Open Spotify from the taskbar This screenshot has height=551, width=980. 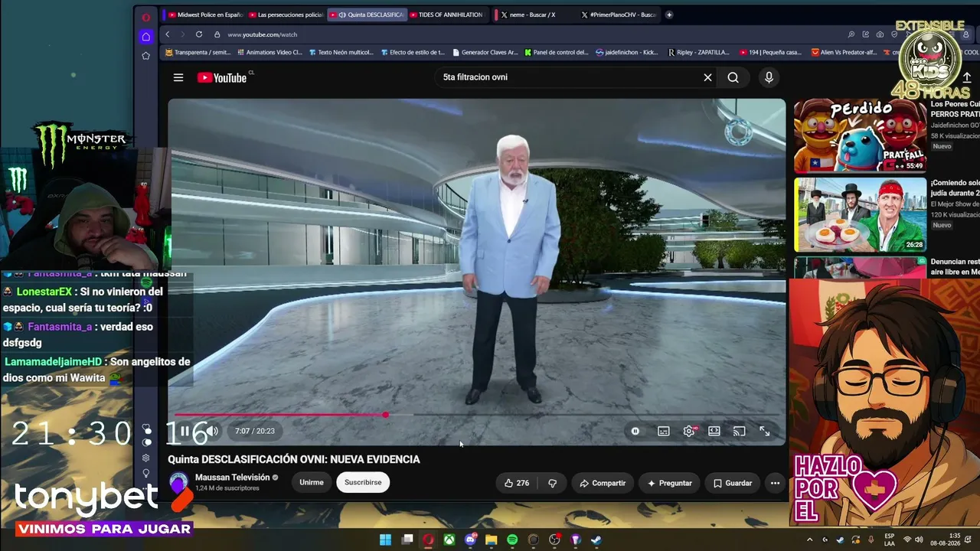pos(512,540)
